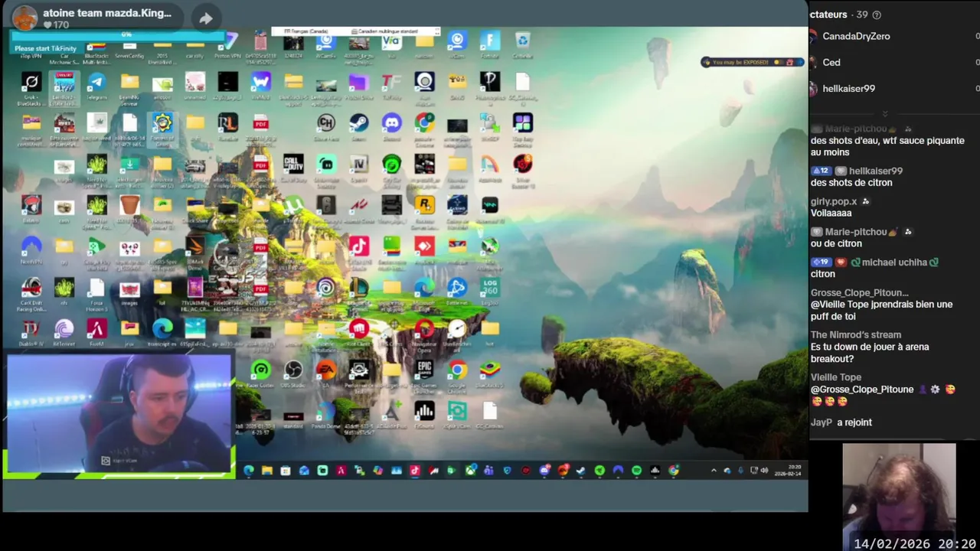Select viewer CanadaDryZero in spectators list
The image size is (980, 551).
(856, 36)
